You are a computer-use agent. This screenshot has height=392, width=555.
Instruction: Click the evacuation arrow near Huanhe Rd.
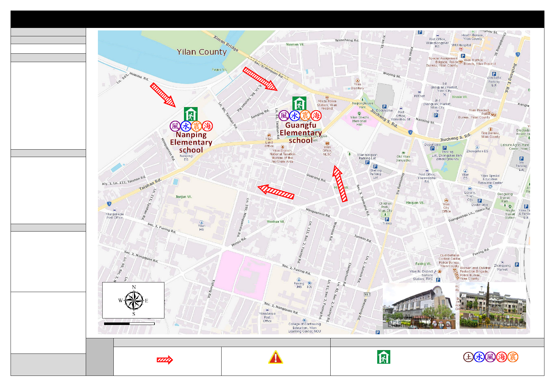[x=163, y=95]
